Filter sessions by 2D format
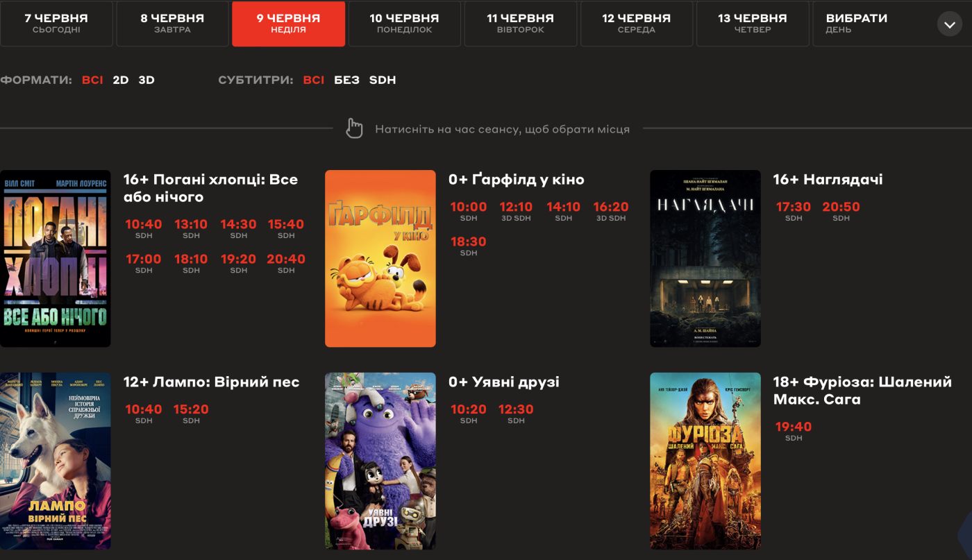The width and height of the screenshot is (972, 560). coord(121,80)
